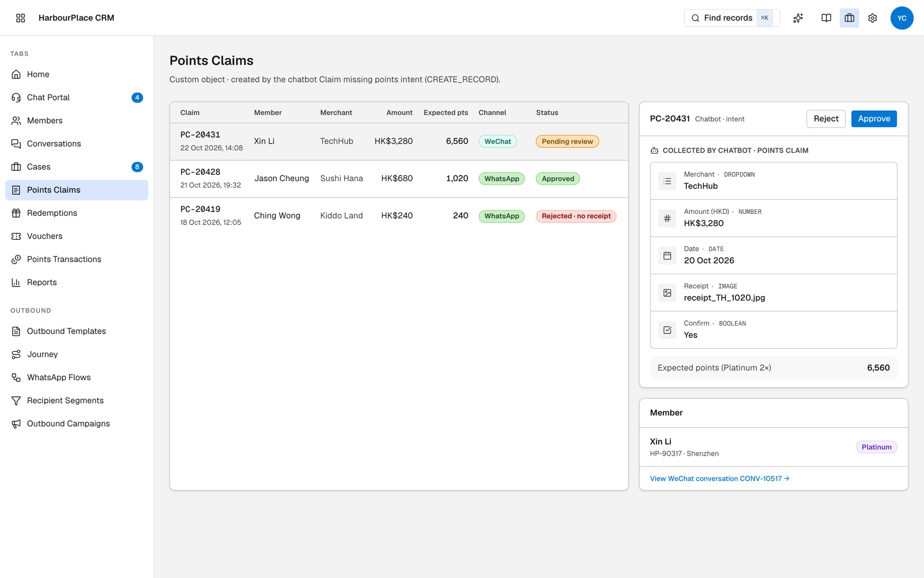Click the Platinum tier badge
Viewport: 924px width, 578px height.
click(876, 447)
